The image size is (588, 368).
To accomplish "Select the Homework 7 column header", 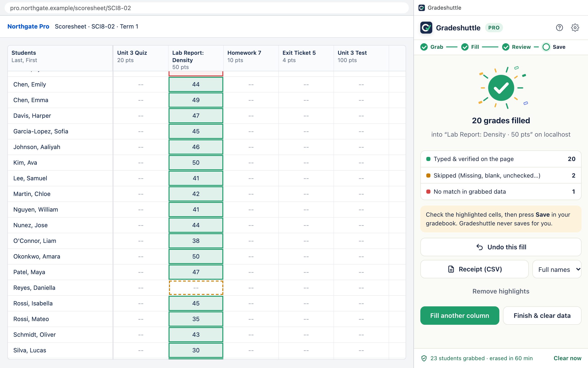I will 251,58.
